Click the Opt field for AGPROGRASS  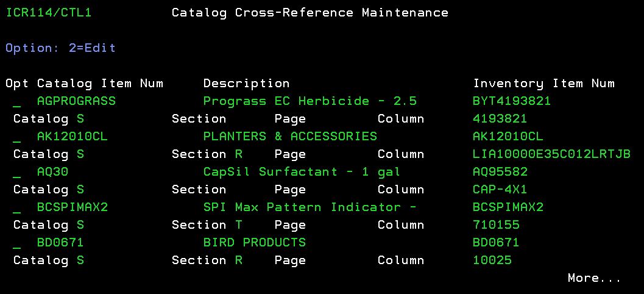tap(16, 101)
